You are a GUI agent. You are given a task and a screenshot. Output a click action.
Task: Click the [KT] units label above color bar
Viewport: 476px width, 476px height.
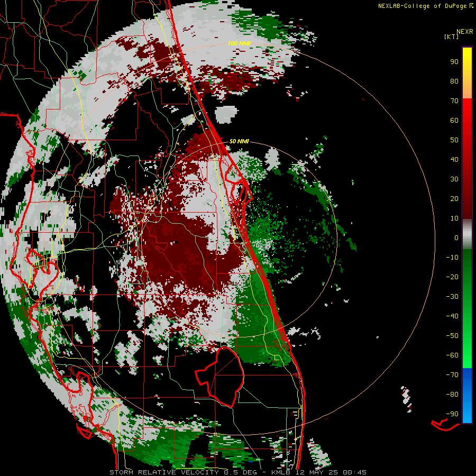point(451,36)
